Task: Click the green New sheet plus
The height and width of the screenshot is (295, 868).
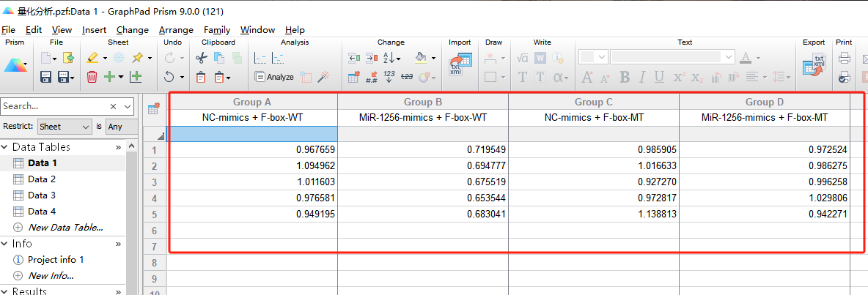Action: (x=110, y=78)
